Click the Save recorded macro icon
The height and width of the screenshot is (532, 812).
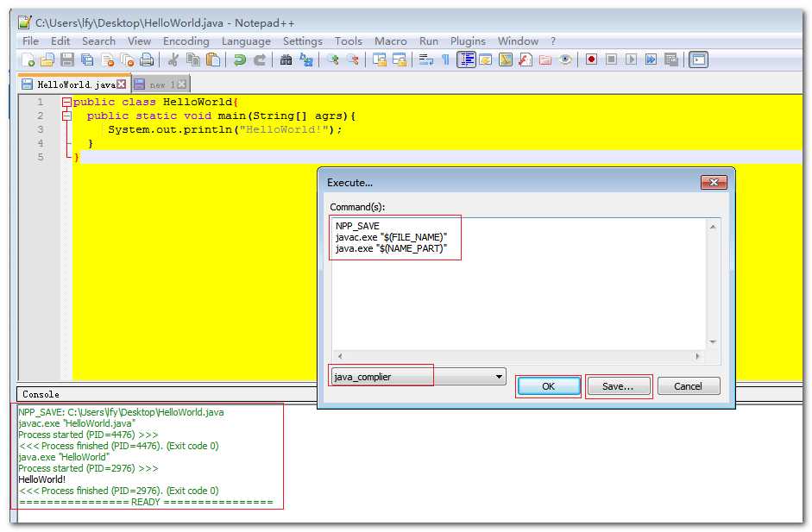671,60
